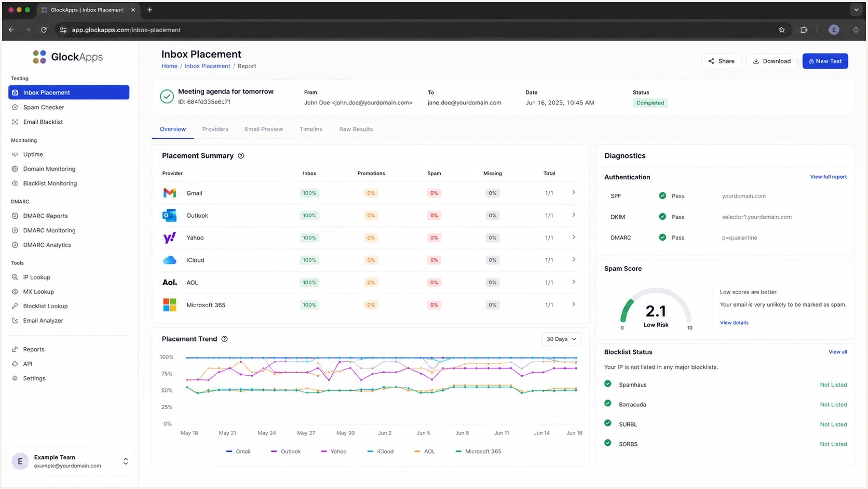868x489 pixels.
Task: Click Gmail's 100% inbox badge
Action: click(x=309, y=193)
